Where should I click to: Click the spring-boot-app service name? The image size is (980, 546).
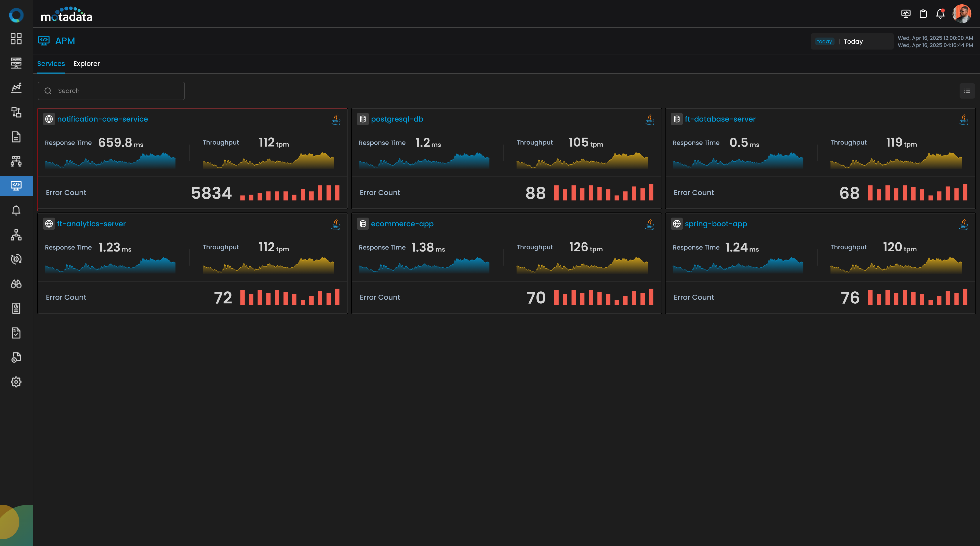pos(716,224)
